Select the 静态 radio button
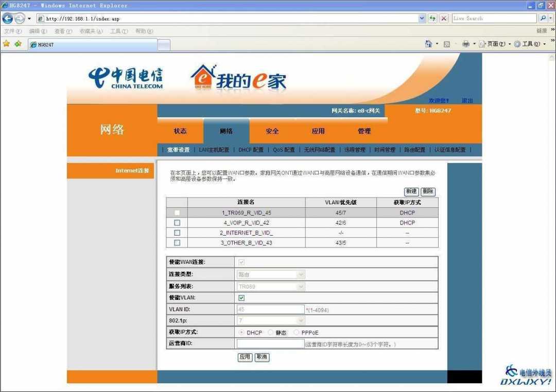The height and width of the screenshot is (392, 556). [x=271, y=332]
